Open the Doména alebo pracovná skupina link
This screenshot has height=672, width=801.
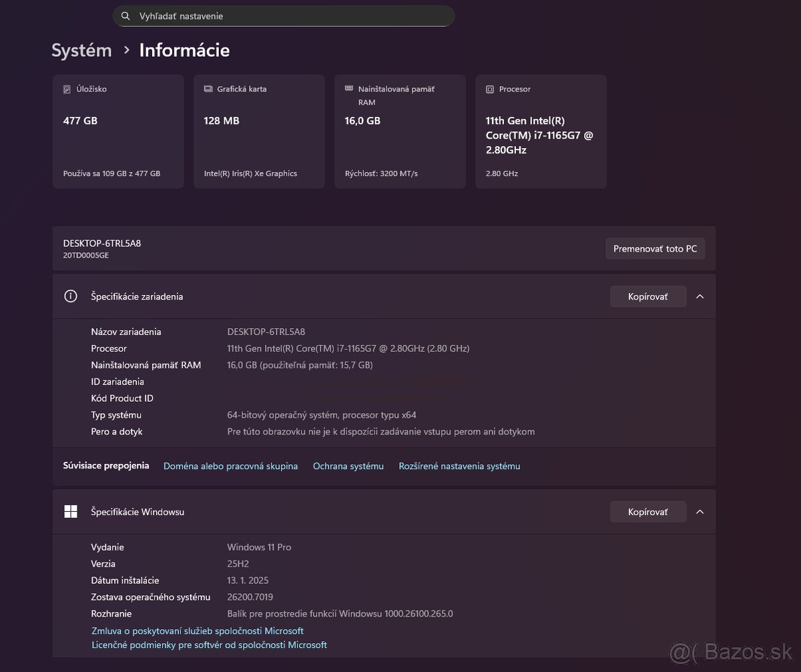pyautogui.click(x=230, y=466)
